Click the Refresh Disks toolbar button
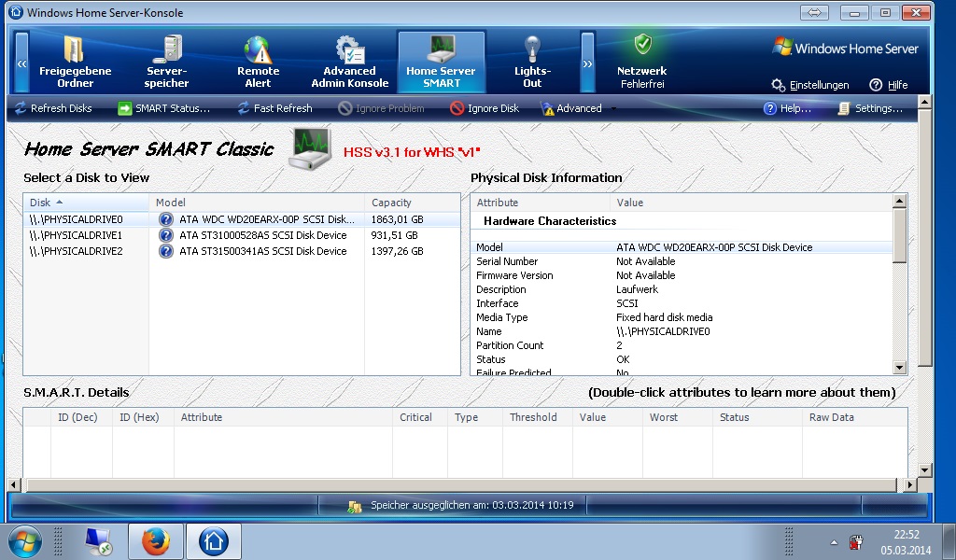 pyautogui.click(x=53, y=108)
